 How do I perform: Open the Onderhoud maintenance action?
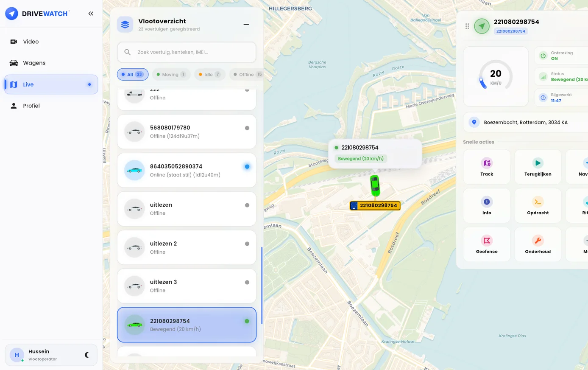click(538, 244)
